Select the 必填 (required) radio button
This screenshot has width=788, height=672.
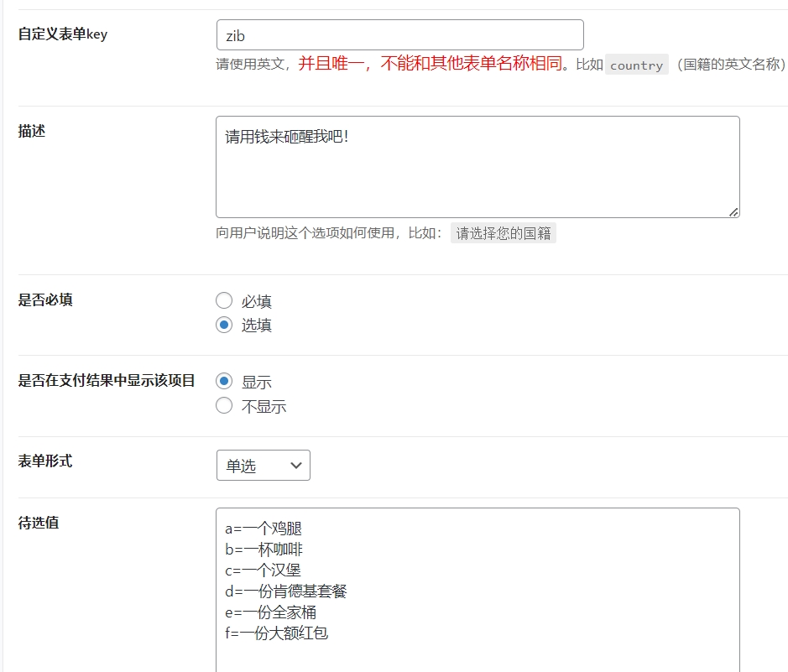pyautogui.click(x=224, y=300)
